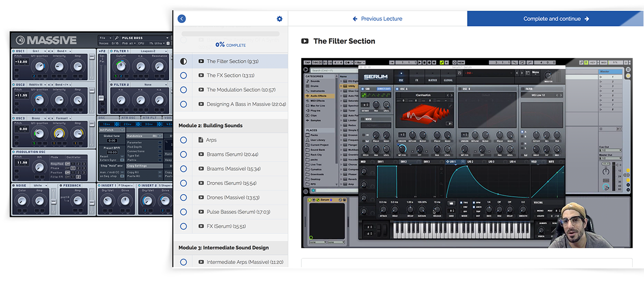Click the video icon beside The Filter Section title

point(305,41)
